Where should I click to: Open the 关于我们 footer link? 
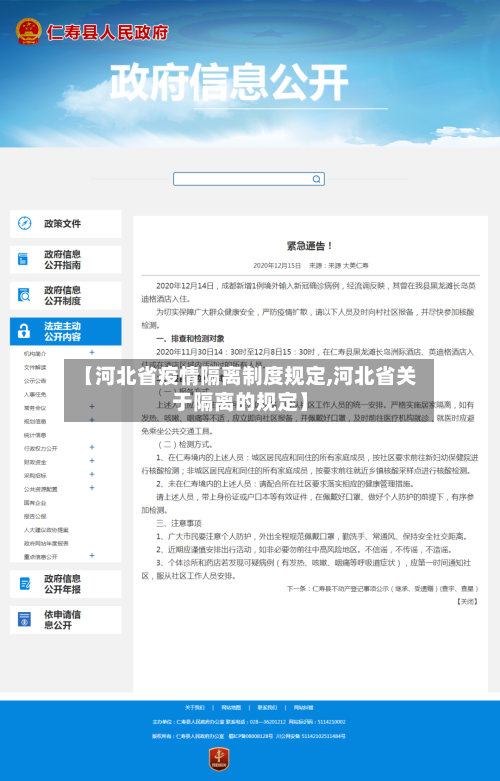[195, 707]
